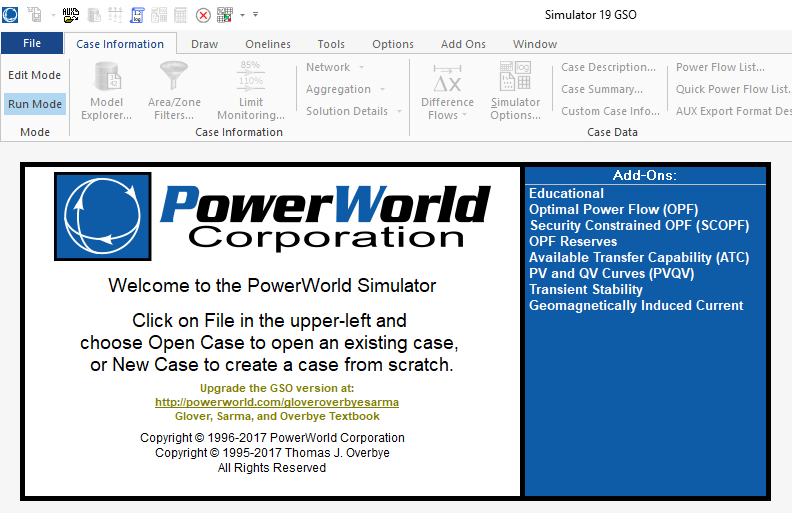Image resolution: width=792 pixels, height=513 pixels.
Task: Click the colored grid windows icon
Action: click(225, 15)
